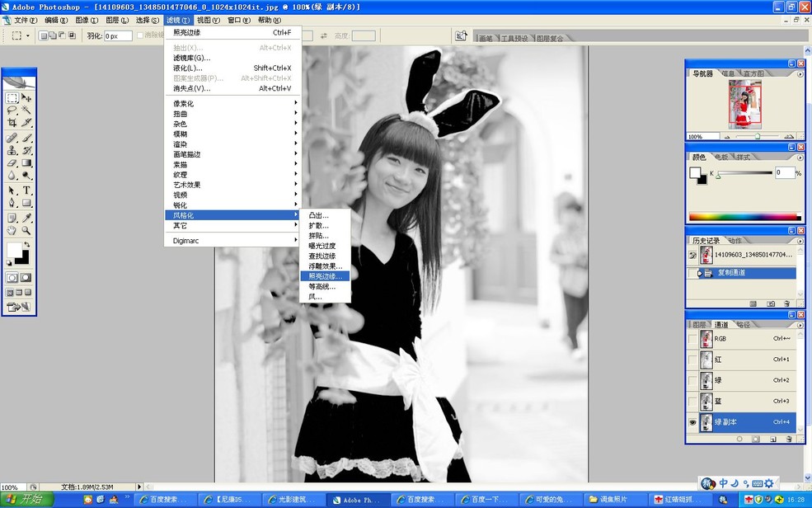Click the trash icon in the Channels panel
Viewport: 812px width, 508px height.
coord(788,438)
